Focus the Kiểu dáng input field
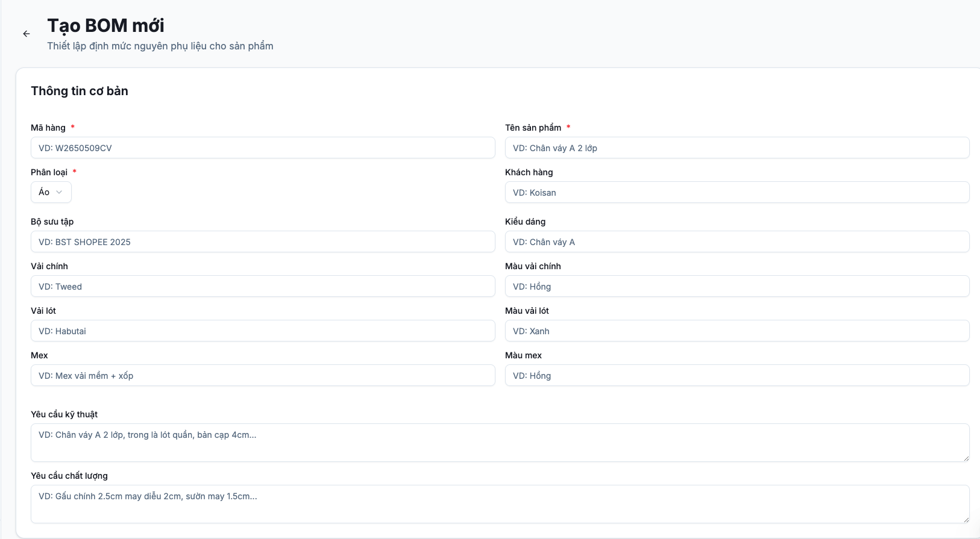980x539 pixels. point(737,242)
